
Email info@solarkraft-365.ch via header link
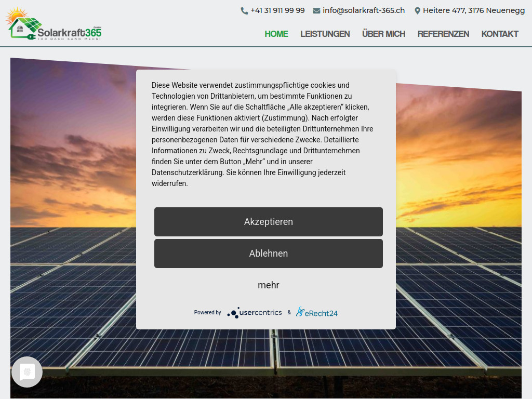(364, 10)
